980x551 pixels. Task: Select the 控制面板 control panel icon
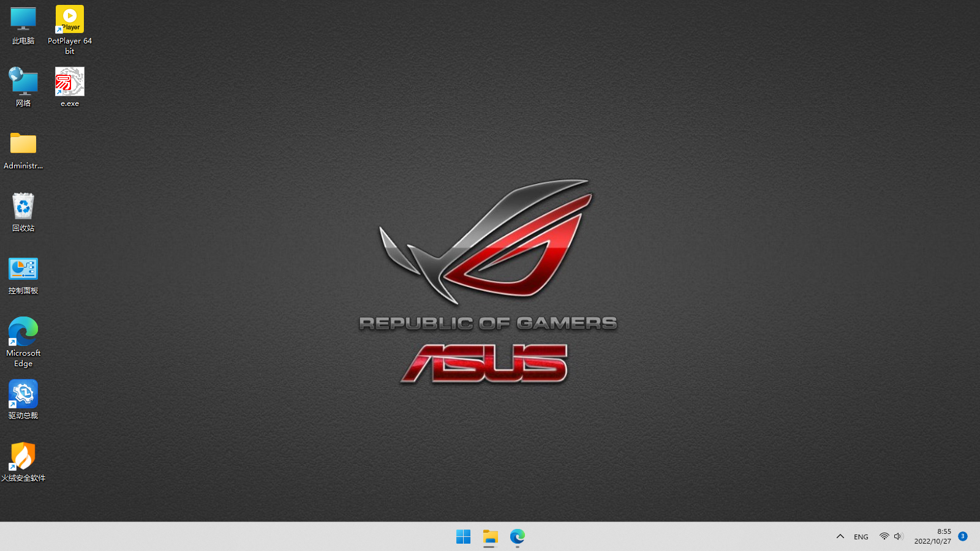(x=23, y=275)
